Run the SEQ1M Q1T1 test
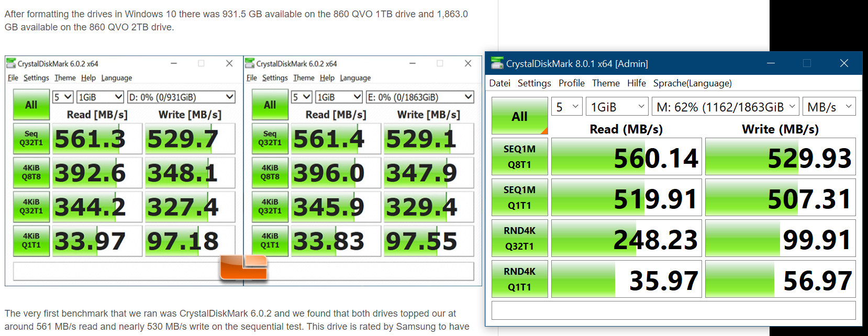The height and width of the screenshot is (336, 868). click(519, 197)
